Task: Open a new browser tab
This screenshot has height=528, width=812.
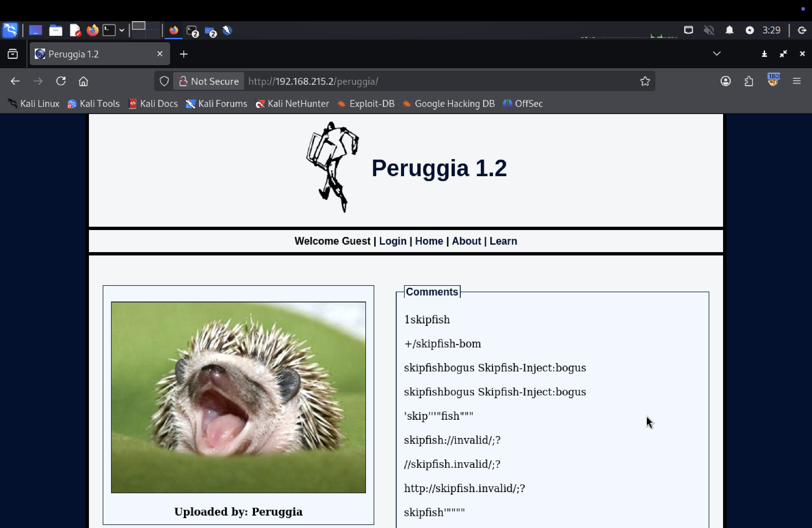Action: [184, 54]
